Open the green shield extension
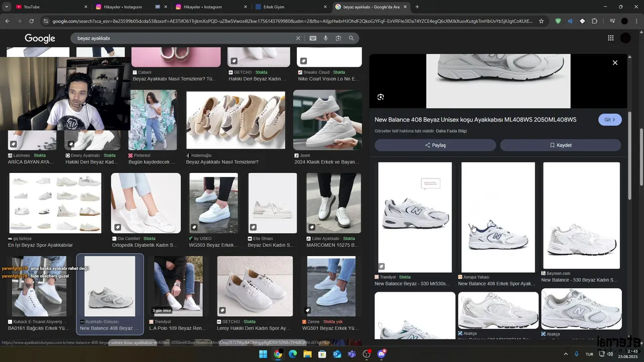 click(x=558, y=21)
